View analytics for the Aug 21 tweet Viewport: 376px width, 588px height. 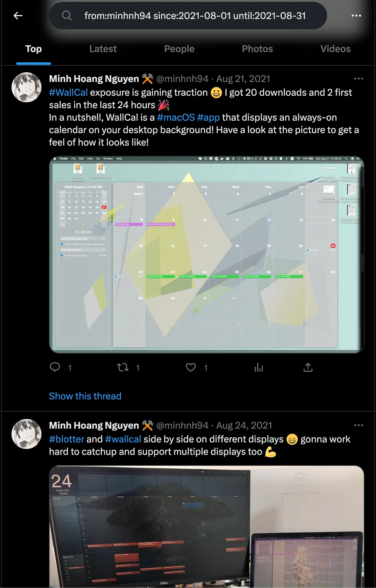click(x=259, y=368)
